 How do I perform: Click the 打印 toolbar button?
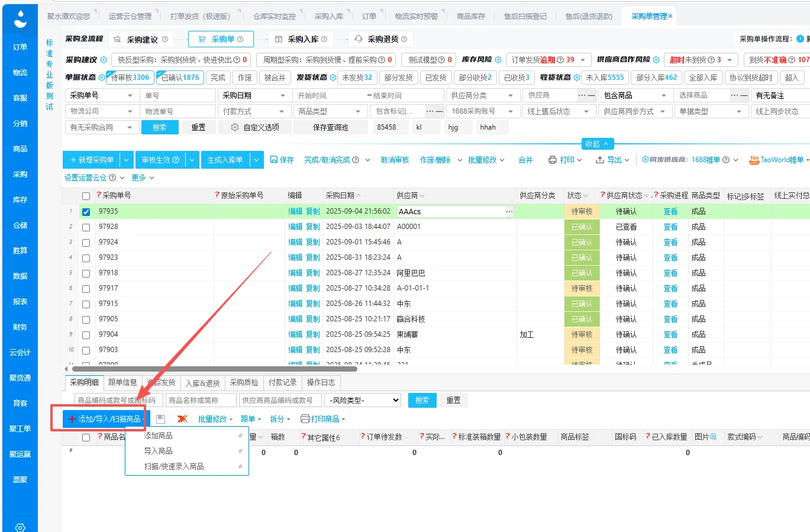565,160
